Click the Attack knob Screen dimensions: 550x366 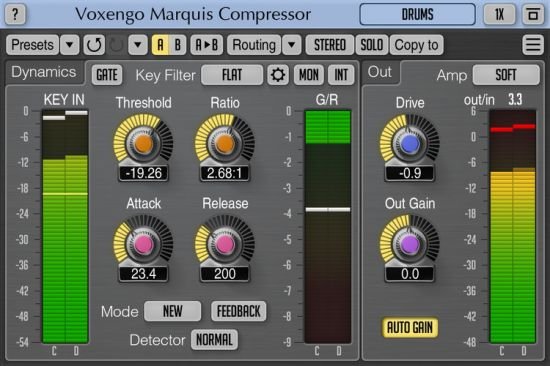pyautogui.click(x=143, y=244)
